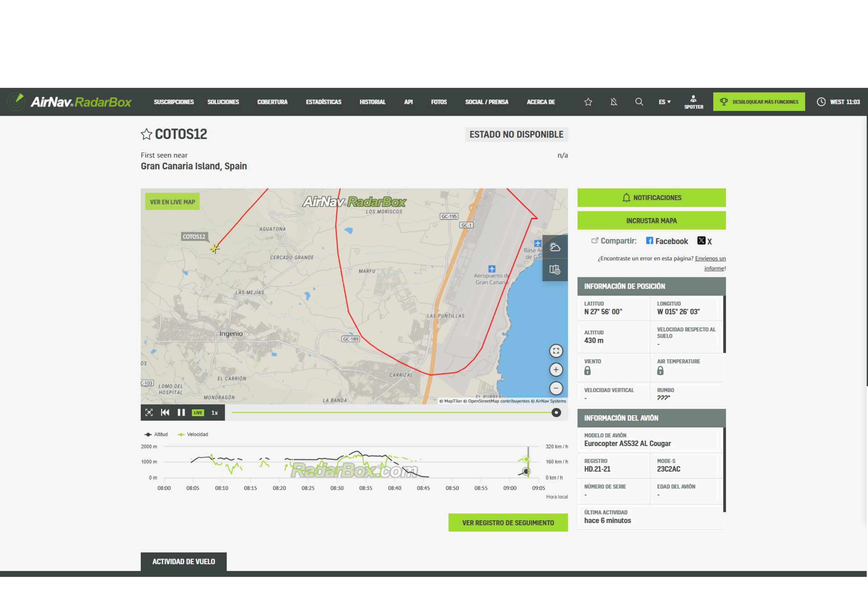Toggle the Velocidad chart series legend
Viewport: 868px width, 614px height.
click(x=193, y=434)
